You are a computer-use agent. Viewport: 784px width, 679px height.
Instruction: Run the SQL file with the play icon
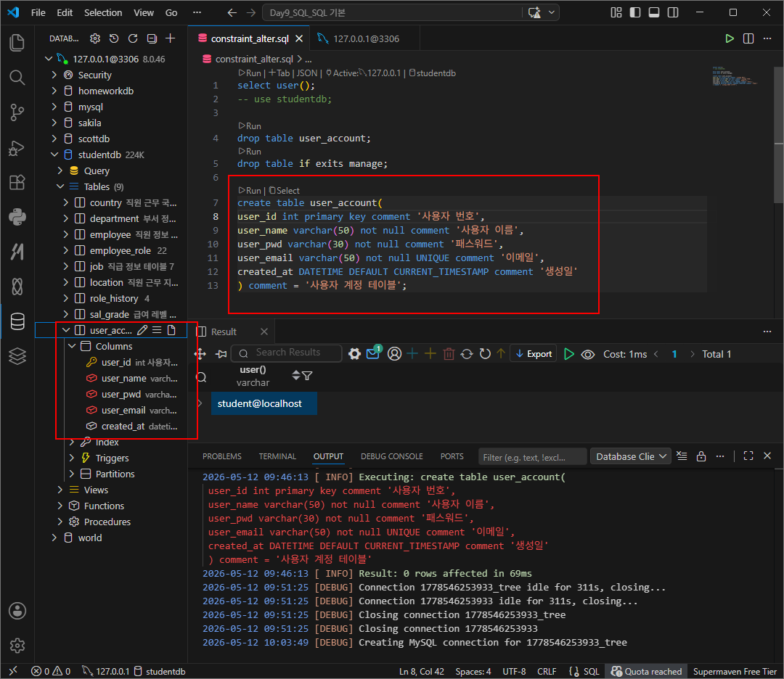coord(730,38)
